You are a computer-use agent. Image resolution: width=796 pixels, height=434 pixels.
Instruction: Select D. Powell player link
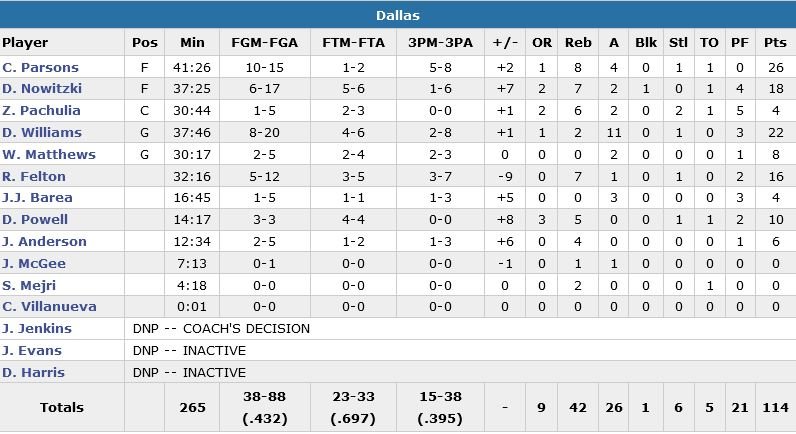35,219
